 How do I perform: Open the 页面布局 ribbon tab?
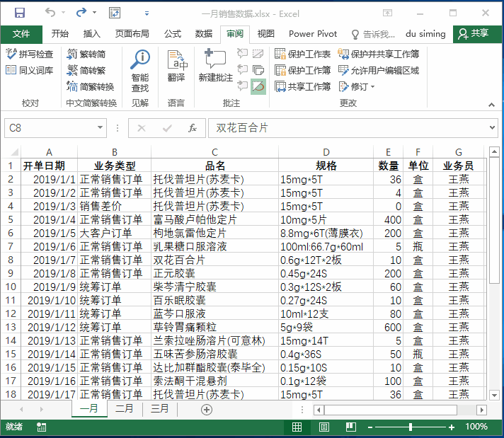(x=132, y=34)
